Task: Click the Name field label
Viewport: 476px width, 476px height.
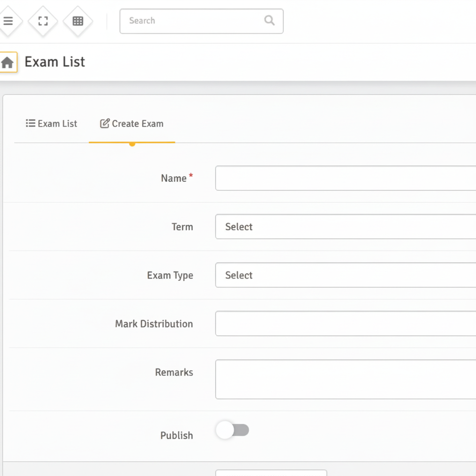Action: (174, 178)
